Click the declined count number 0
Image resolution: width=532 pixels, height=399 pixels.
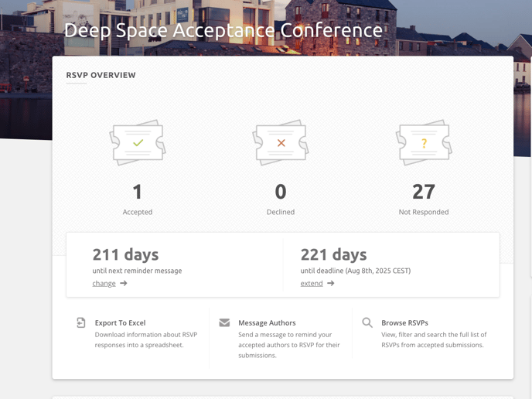point(281,192)
